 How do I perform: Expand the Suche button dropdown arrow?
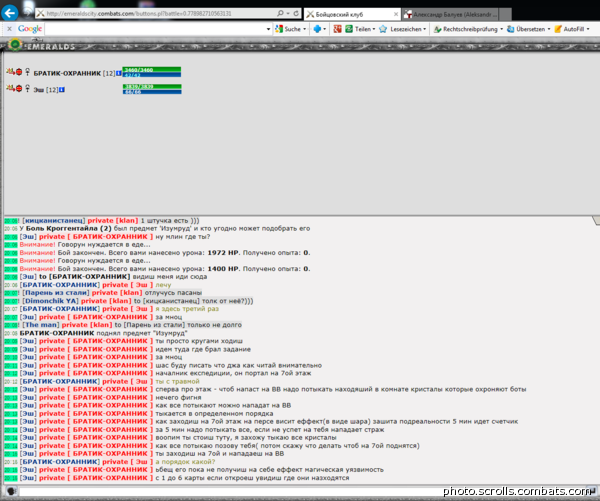tap(305, 29)
